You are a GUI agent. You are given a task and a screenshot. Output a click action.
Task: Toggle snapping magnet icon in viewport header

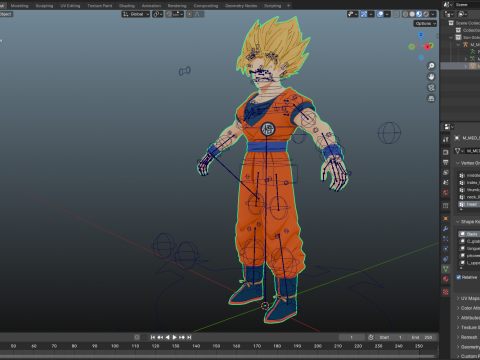coord(169,14)
